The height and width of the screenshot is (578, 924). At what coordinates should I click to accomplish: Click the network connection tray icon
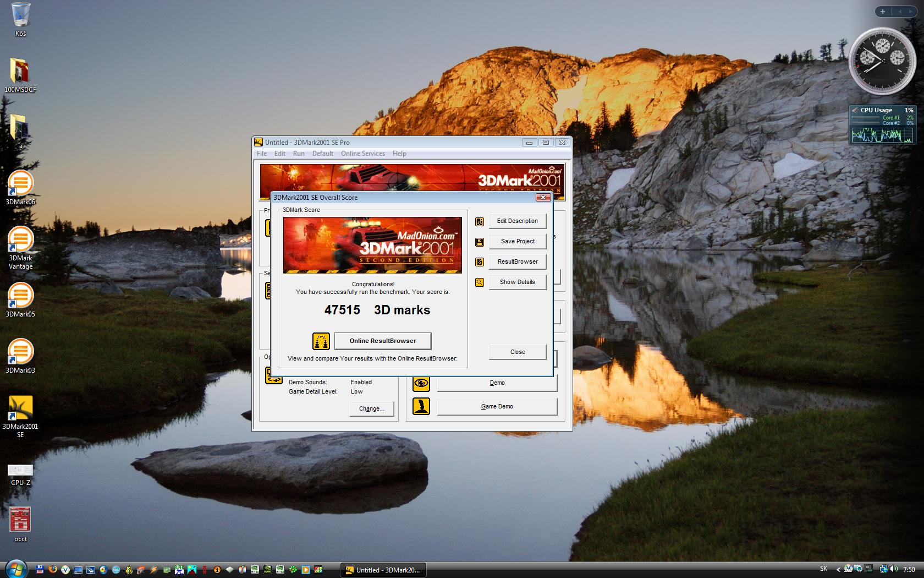883,569
